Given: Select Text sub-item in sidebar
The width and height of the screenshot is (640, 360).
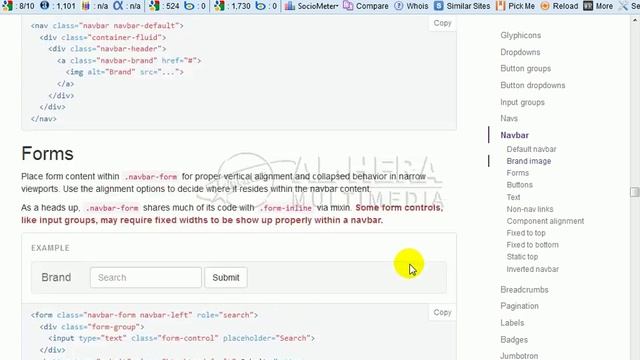Looking at the screenshot, I should pyautogui.click(x=513, y=197).
